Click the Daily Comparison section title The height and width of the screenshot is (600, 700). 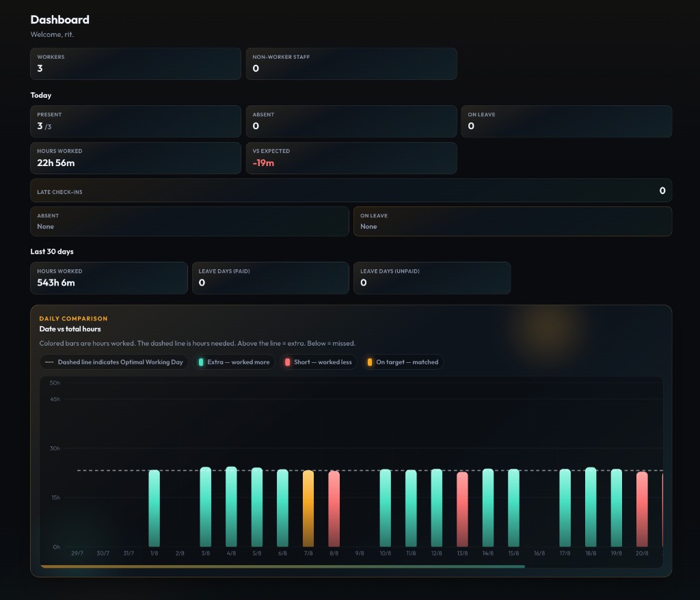(73, 318)
